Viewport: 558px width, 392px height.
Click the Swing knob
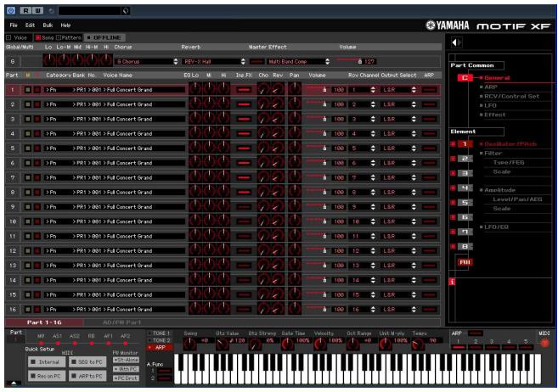189,344
